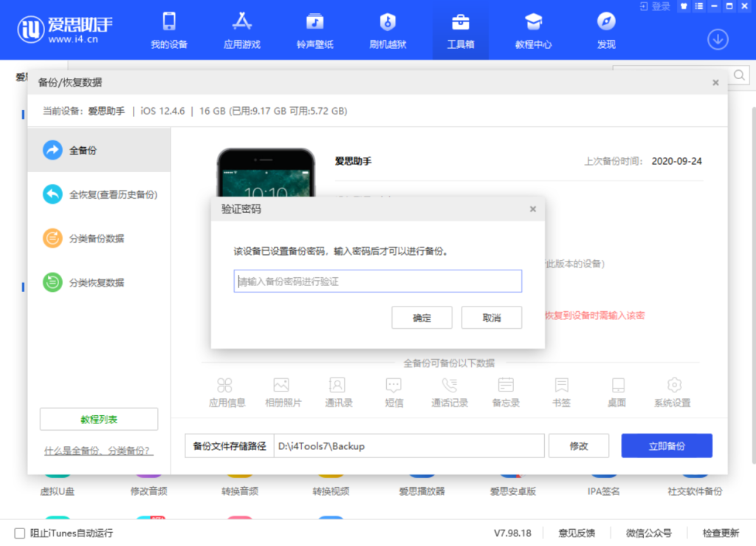Image resolution: width=756 pixels, height=546 pixels.
Task: Open 应用游戏 app store section
Action: click(241, 30)
